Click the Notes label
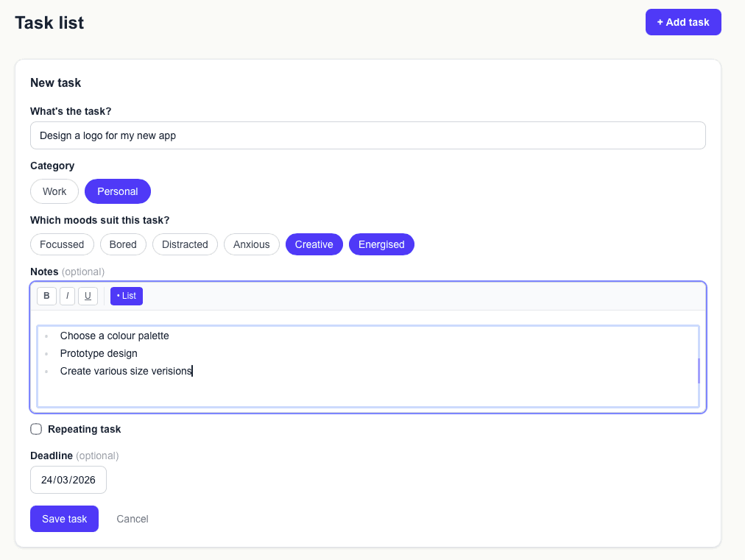Screen dimensions: 745x560 44,272
